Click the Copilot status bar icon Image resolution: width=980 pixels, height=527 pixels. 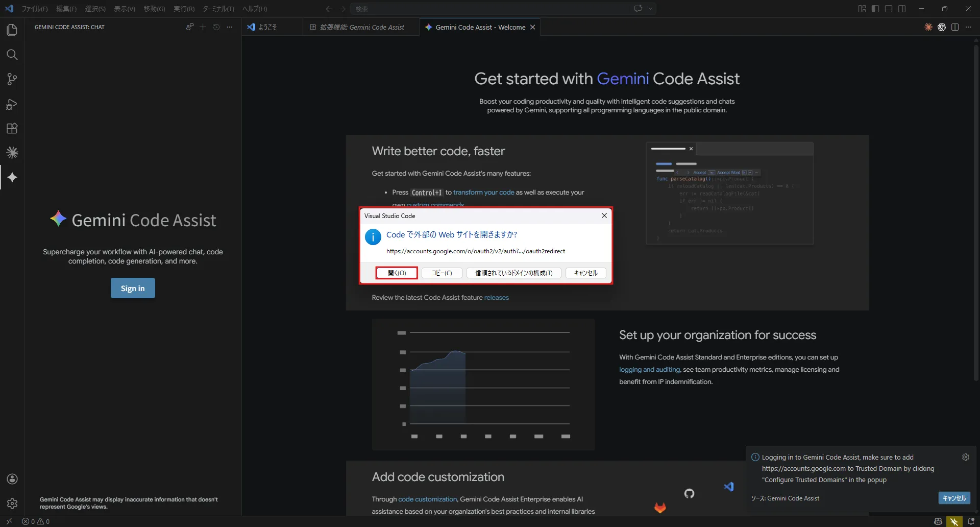tap(938, 521)
